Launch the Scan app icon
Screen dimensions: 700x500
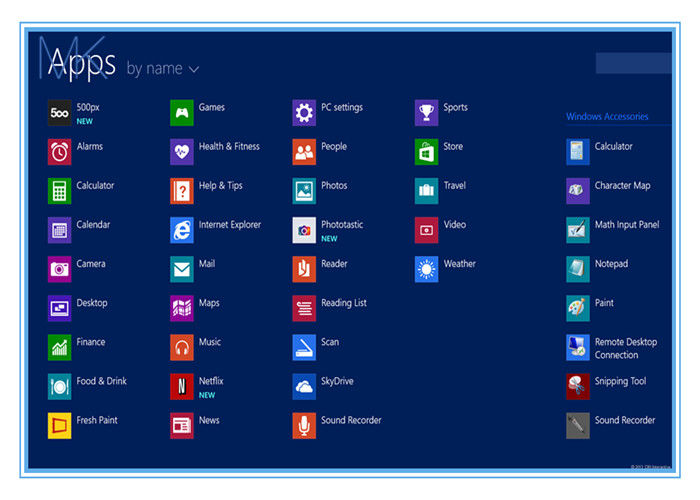coord(304,347)
